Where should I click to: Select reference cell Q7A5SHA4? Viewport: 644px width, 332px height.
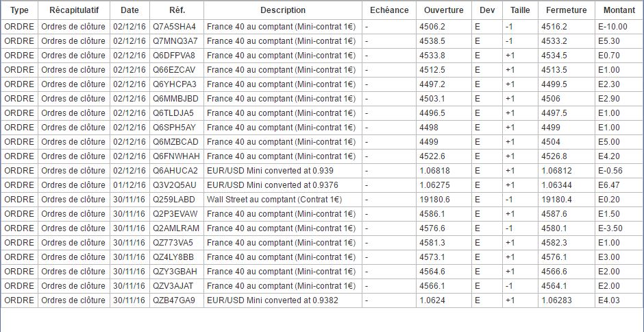(x=175, y=27)
